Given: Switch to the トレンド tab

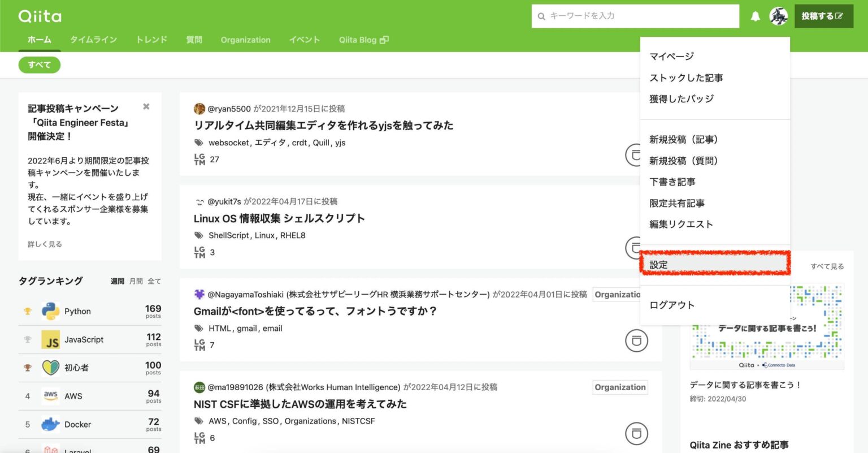Looking at the screenshot, I should (151, 40).
